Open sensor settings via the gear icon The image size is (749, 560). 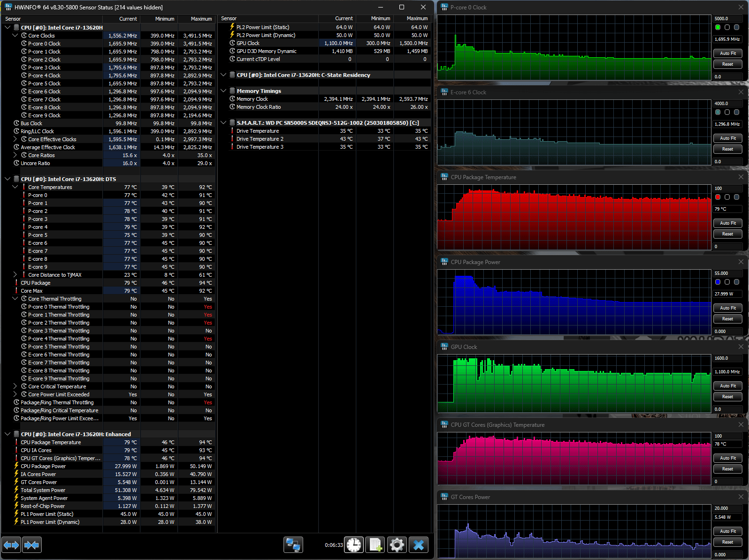click(397, 545)
